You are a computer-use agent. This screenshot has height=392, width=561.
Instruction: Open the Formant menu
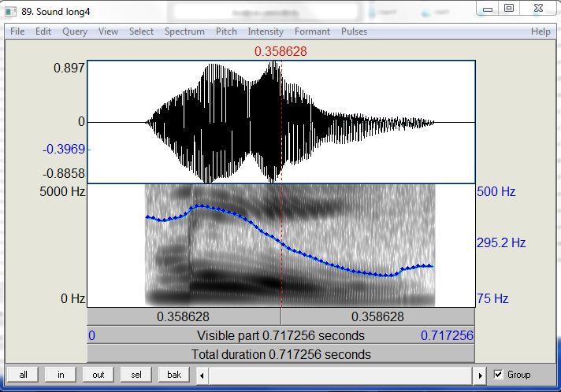pyautogui.click(x=312, y=31)
